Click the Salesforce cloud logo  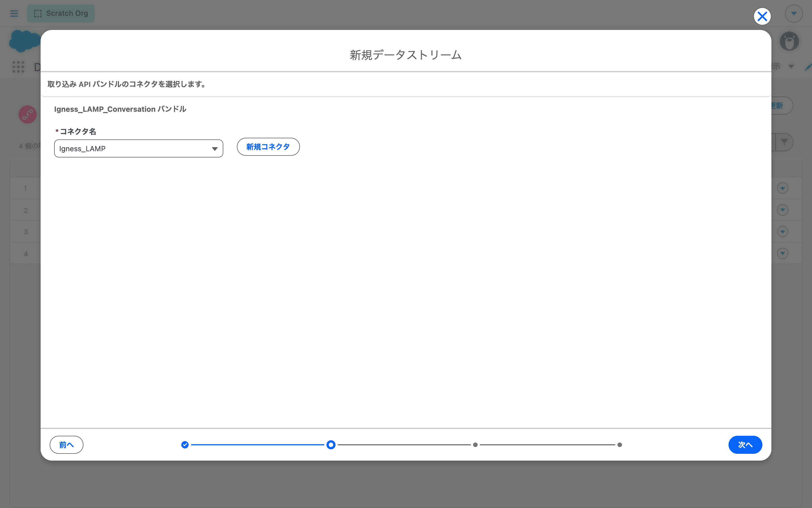[25, 41]
